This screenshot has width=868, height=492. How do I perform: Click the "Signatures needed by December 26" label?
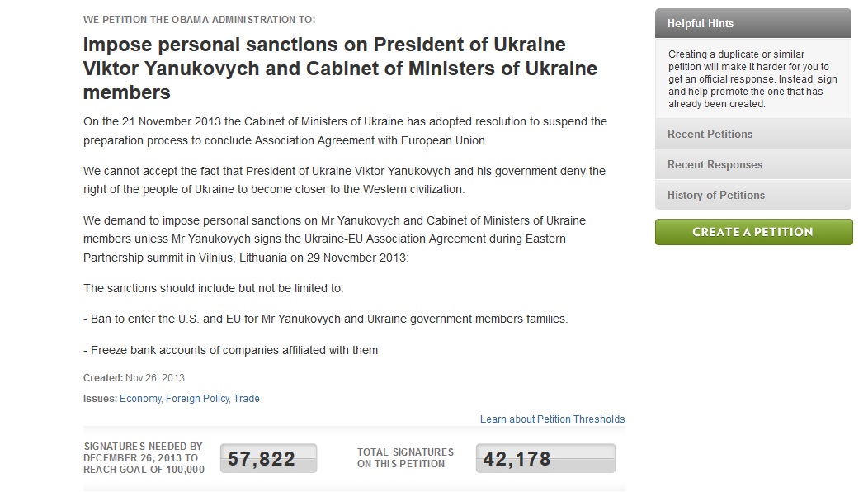[144, 458]
